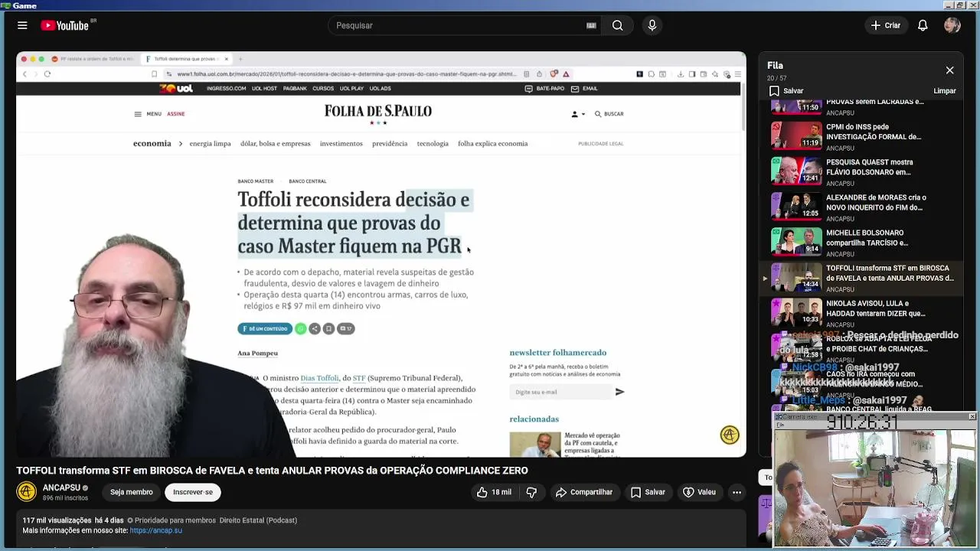980x551 pixels.
Task: Bookmark the article icon
Action: [328, 328]
